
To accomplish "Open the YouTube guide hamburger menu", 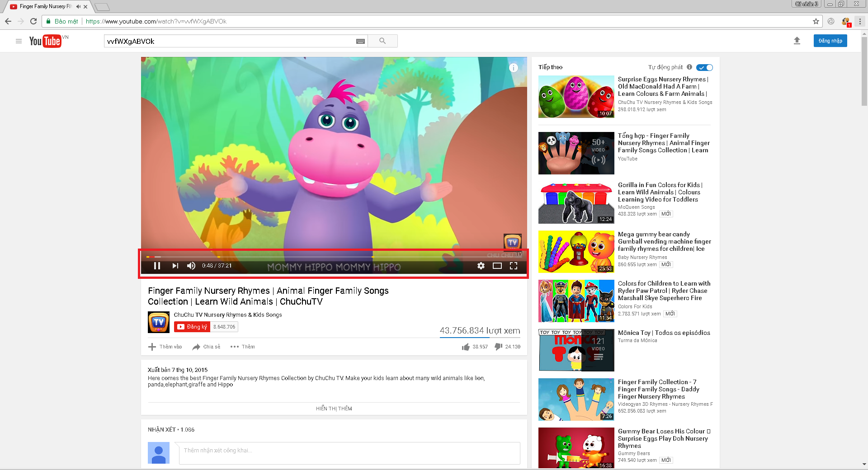I will [19, 41].
